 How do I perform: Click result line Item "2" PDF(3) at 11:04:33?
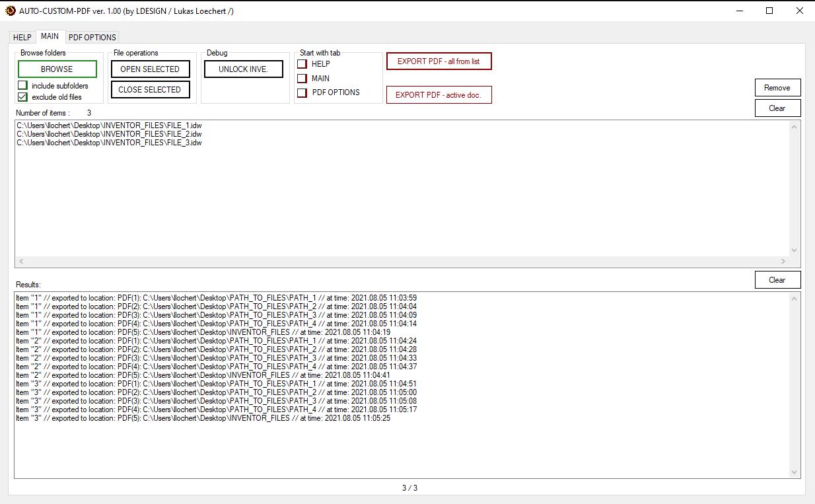[216, 358]
